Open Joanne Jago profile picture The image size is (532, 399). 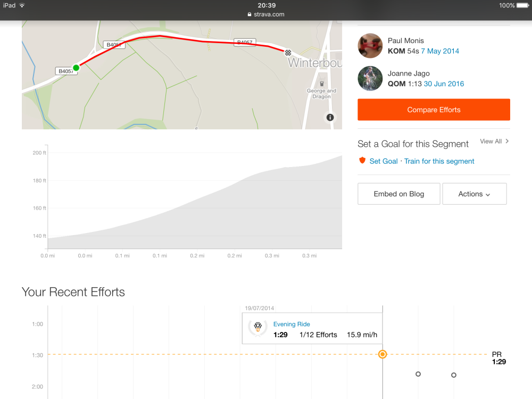pyautogui.click(x=370, y=78)
